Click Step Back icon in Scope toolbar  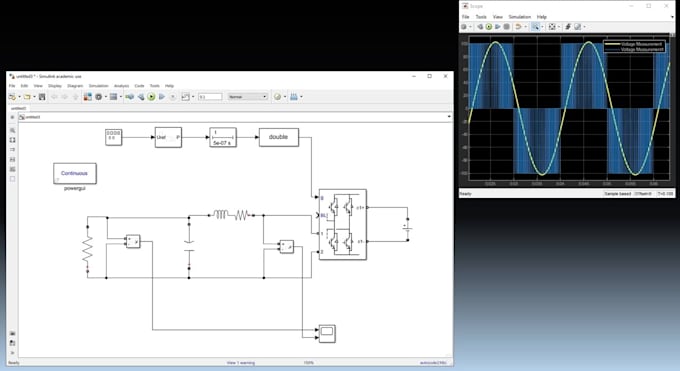(x=480, y=26)
